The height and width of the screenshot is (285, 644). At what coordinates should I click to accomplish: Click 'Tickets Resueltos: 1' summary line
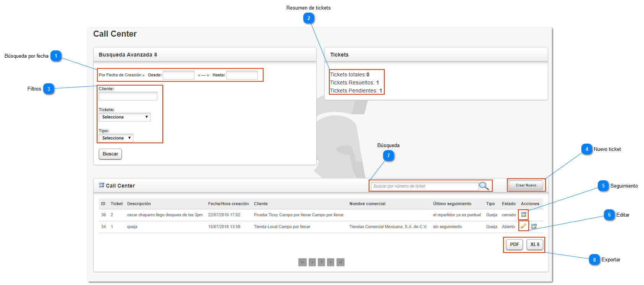(354, 83)
